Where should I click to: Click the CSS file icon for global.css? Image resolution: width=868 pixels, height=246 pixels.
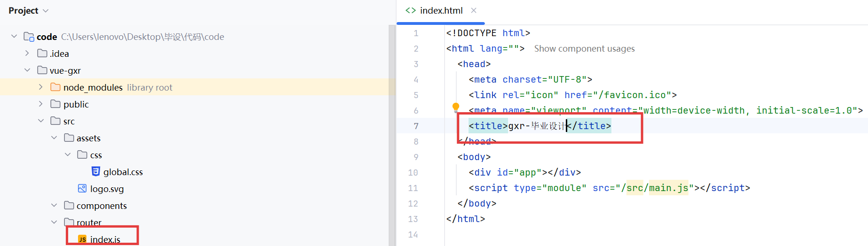pos(96,171)
